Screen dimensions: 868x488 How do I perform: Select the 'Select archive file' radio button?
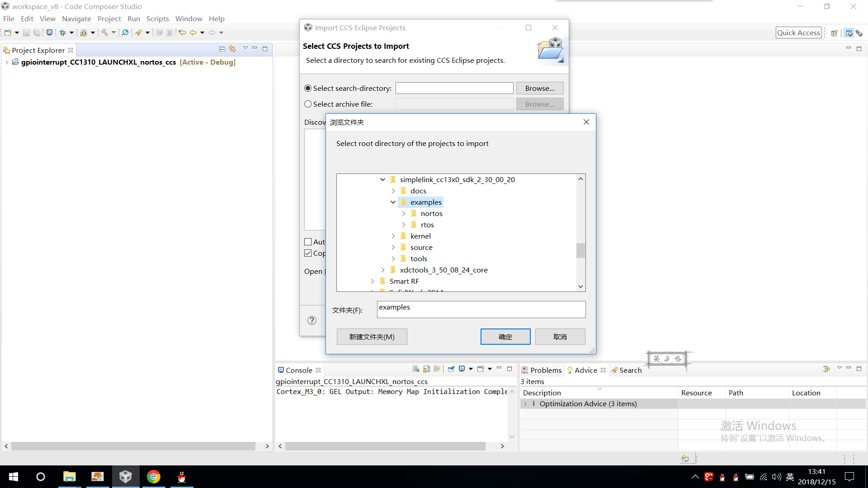tap(308, 104)
